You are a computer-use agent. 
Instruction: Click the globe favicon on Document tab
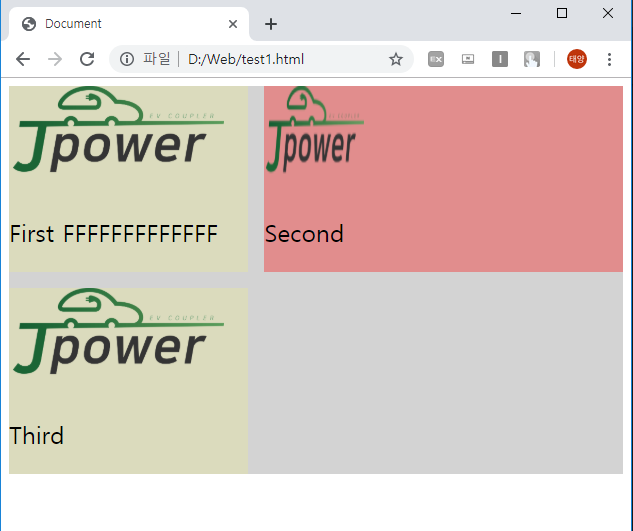pos(29,24)
